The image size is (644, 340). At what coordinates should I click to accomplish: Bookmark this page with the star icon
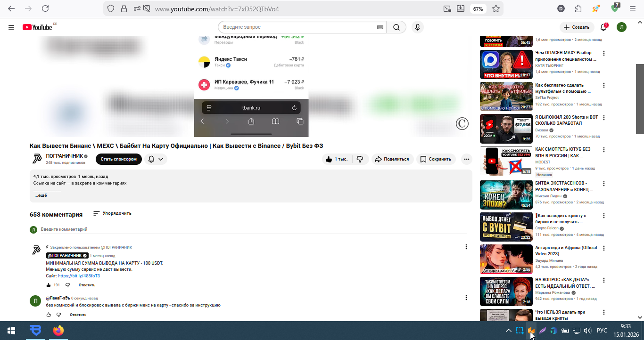click(496, 8)
